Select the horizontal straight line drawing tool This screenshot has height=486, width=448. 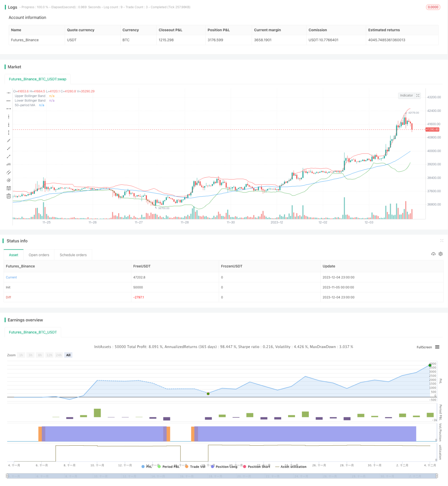point(9,93)
